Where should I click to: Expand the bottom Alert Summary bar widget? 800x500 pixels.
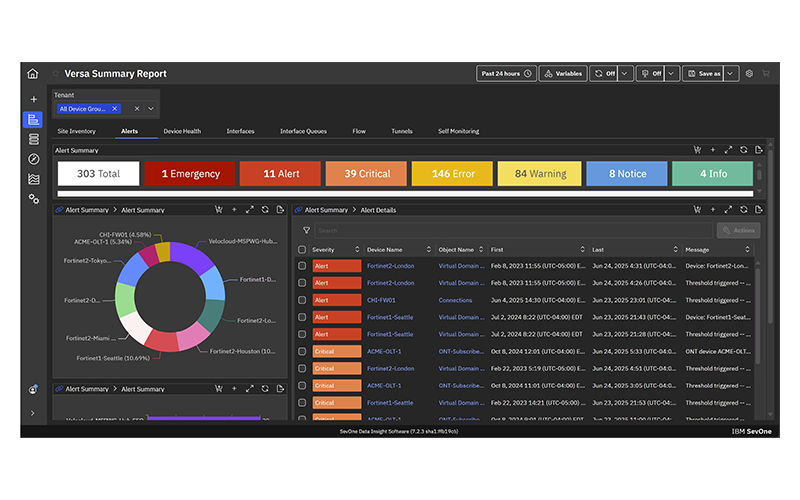[249, 389]
